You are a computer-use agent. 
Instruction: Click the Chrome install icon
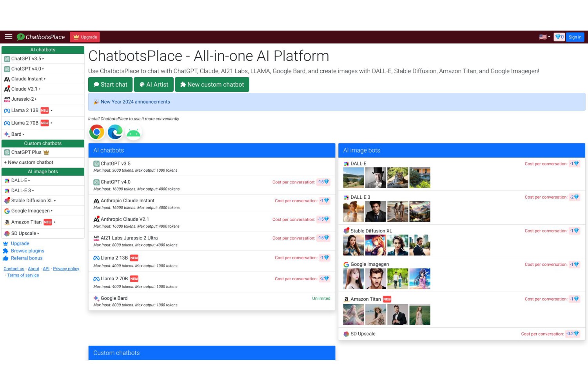[96, 132]
